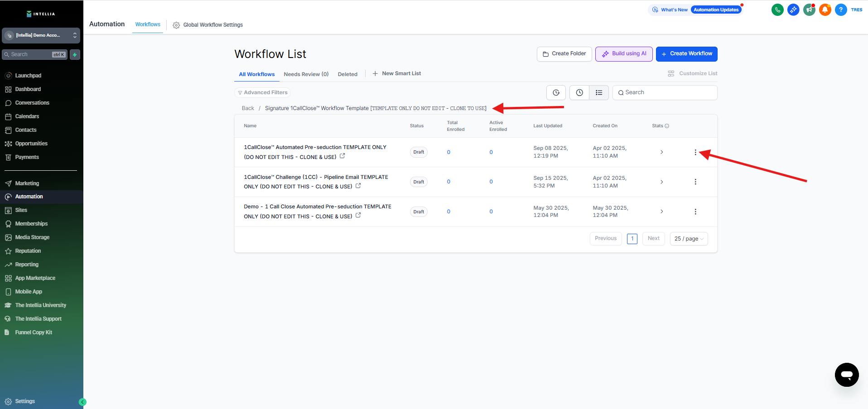Screen dimensions: 868x409
Task: Expand stats for 1CallClose Challenge row
Action: [662, 182]
